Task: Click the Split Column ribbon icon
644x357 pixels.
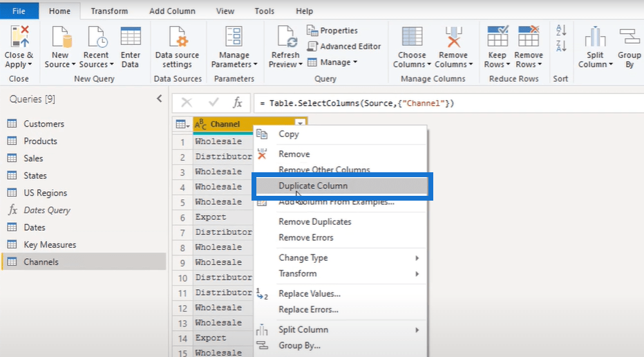Action: point(595,37)
